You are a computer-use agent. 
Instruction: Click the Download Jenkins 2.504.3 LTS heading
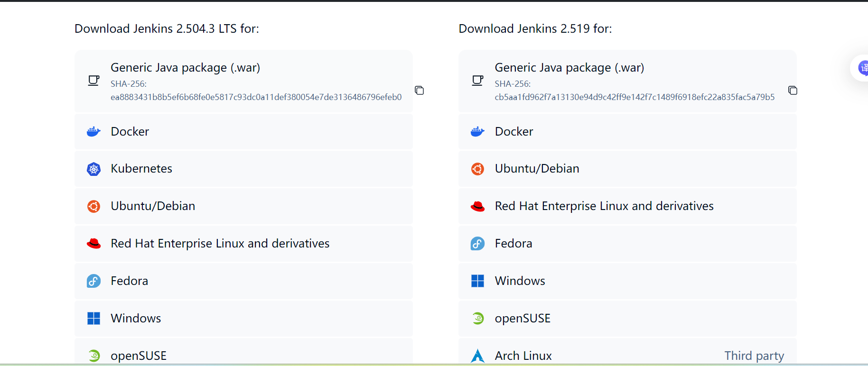(167, 28)
